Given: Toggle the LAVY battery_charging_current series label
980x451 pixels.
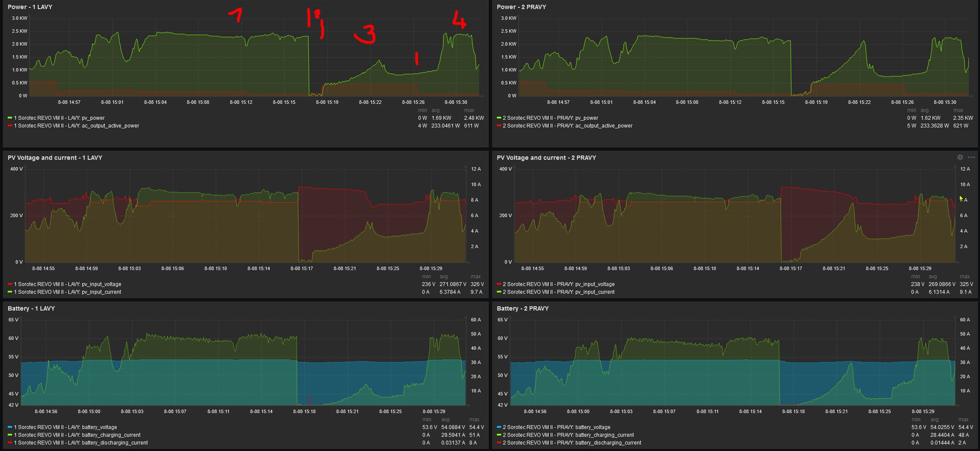Looking at the screenshot, I should [77, 435].
